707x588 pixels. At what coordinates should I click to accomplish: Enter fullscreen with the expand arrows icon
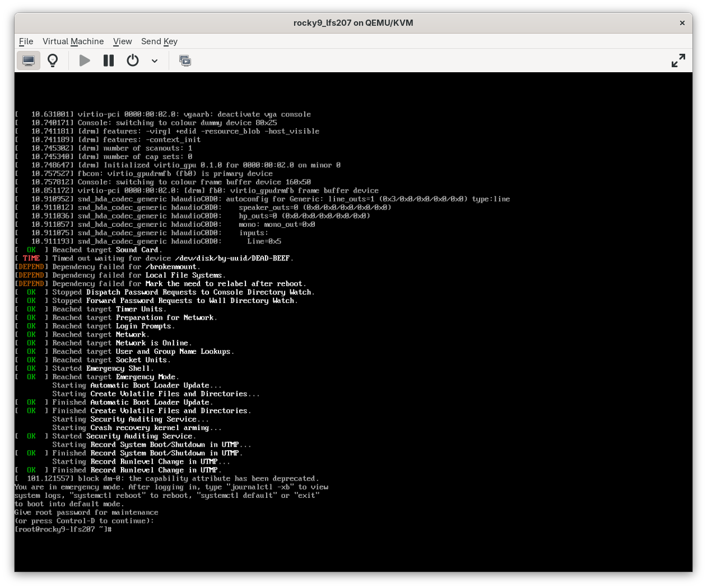(678, 60)
